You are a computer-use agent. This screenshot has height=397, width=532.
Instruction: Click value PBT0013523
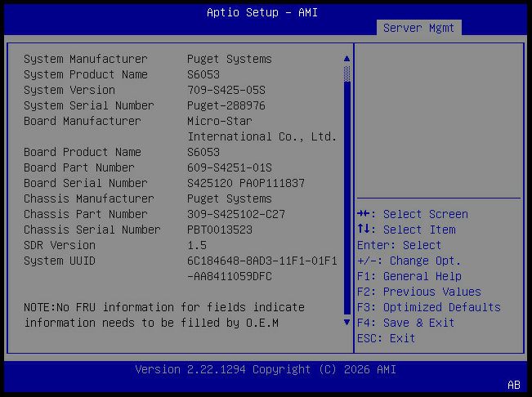[220, 230]
